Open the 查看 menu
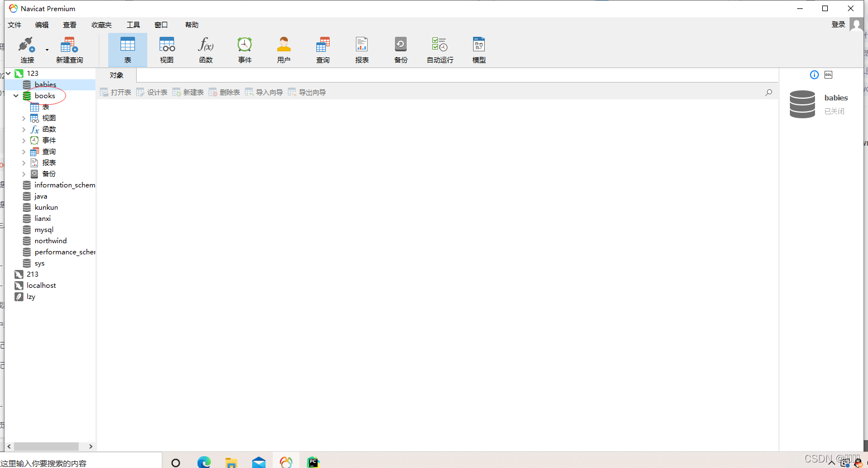Image resolution: width=868 pixels, height=468 pixels. pyautogui.click(x=70, y=25)
